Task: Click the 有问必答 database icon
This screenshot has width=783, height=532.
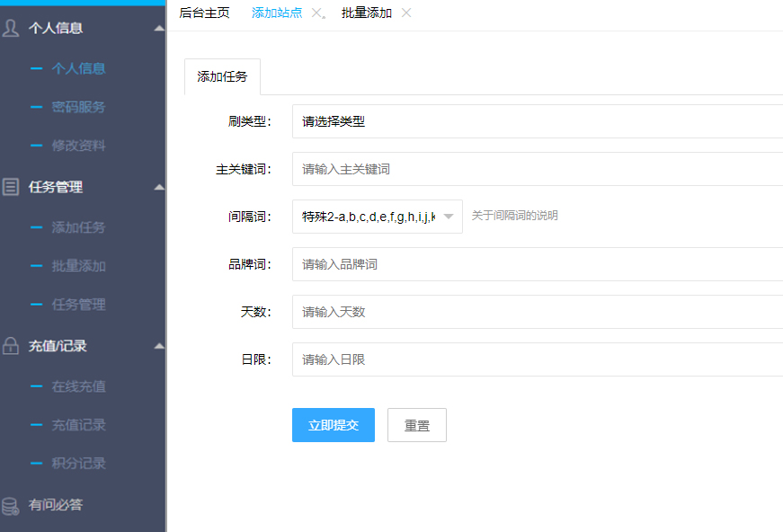Action: pyautogui.click(x=11, y=505)
